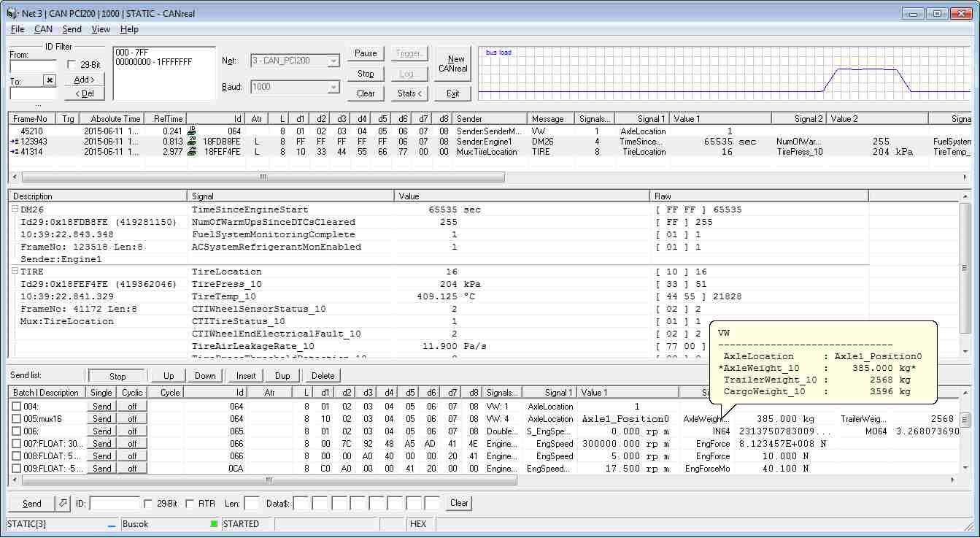The width and height of the screenshot is (980, 538).
Task: Click the app icon in the title bar
Action: pyautogui.click(x=11, y=14)
